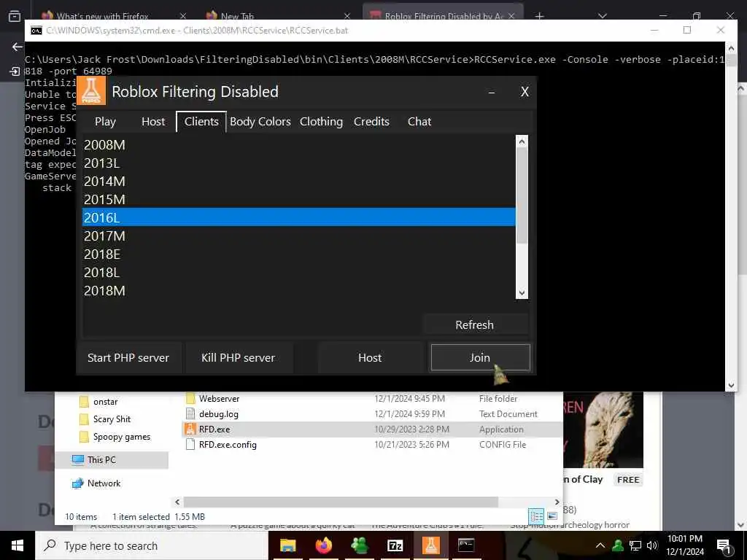
Task: Open Scary Shit folder in sidebar
Action: tap(112, 419)
